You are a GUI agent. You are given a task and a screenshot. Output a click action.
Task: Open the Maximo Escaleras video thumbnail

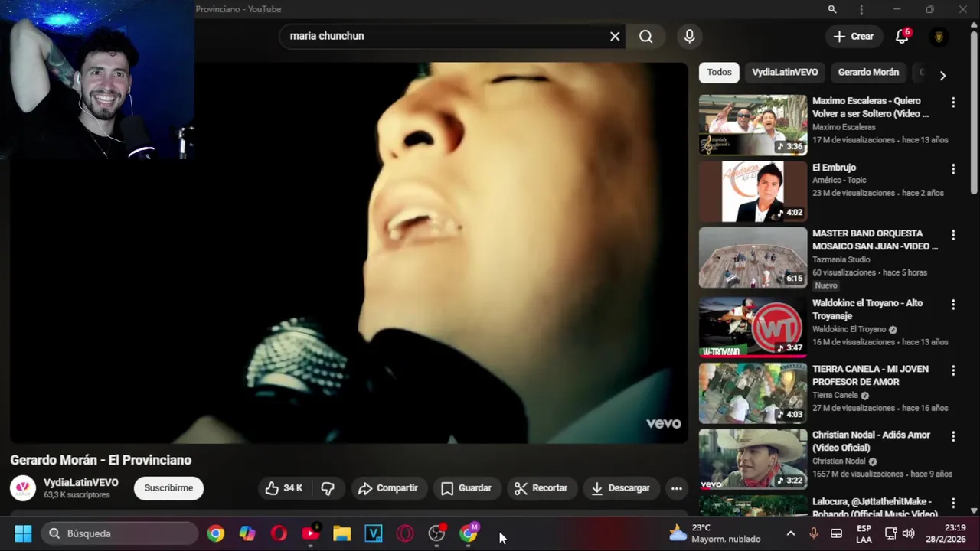tap(753, 125)
